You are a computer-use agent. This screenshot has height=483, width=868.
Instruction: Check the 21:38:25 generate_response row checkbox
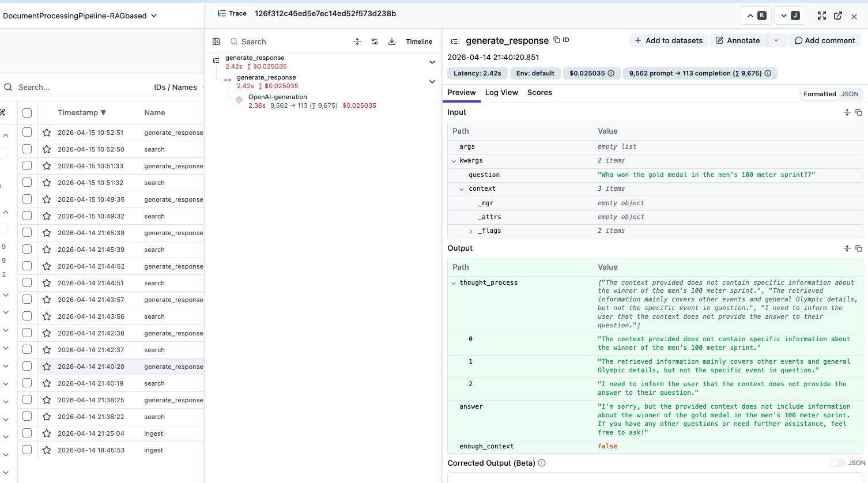pos(27,399)
